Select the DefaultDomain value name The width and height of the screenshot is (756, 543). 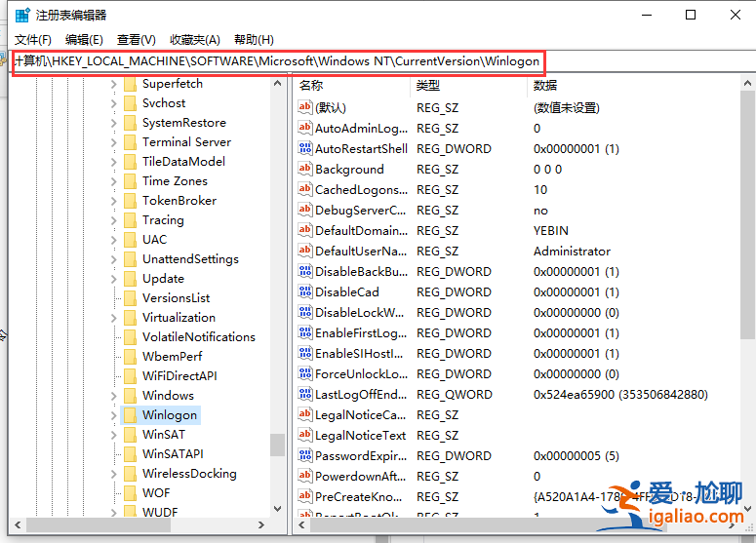click(x=361, y=231)
